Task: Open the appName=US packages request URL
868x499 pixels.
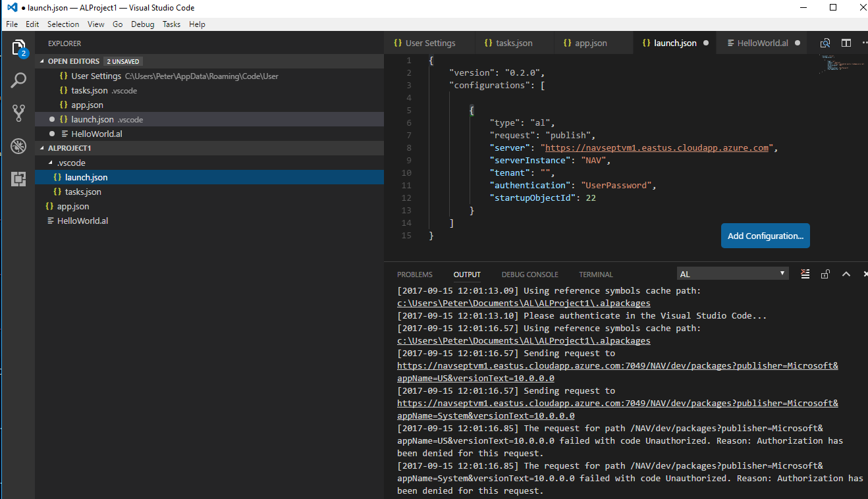Action: tap(618, 372)
